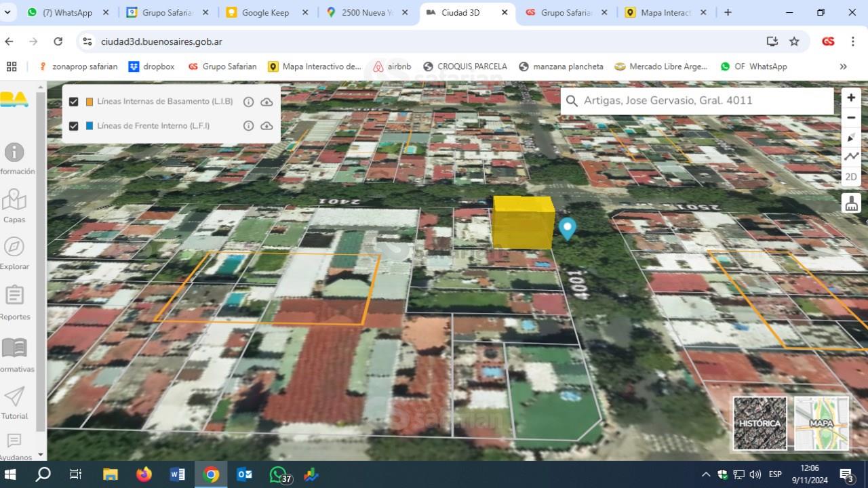Viewport: 868px width, 488px height.
Task: View site information icon in address bar
Action: coord(87,41)
